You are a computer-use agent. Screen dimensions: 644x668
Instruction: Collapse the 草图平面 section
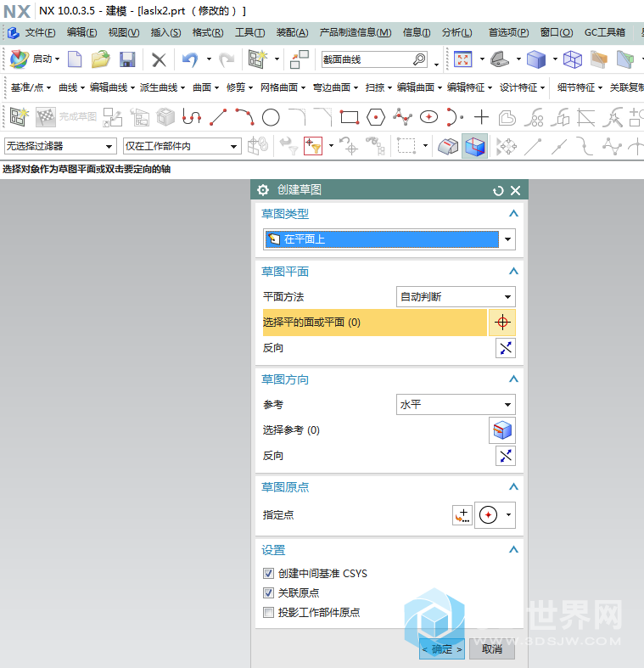click(x=513, y=272)
